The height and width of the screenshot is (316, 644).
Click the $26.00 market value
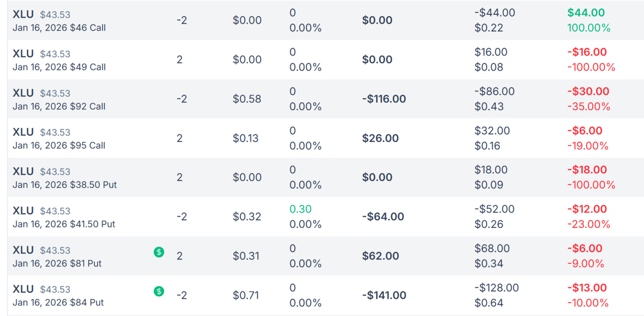[x=381, y=138]
